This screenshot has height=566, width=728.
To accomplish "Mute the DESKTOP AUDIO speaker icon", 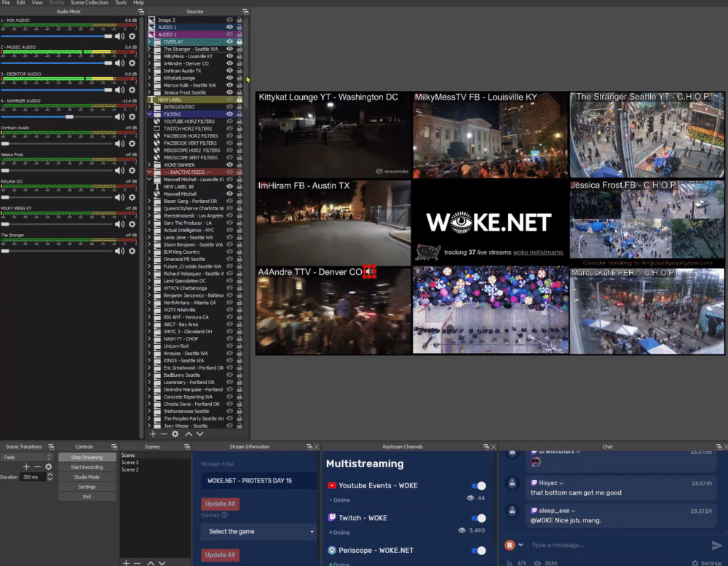I will 120,90.
